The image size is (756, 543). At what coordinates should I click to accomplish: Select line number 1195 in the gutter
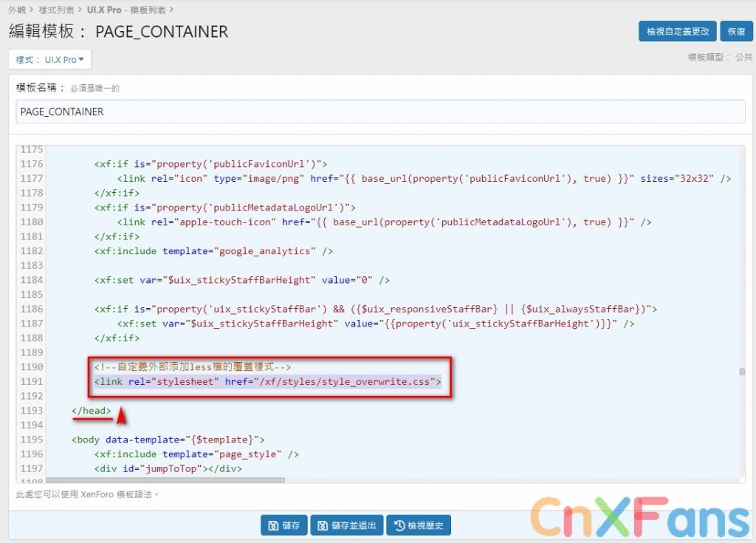pos(32,440)
